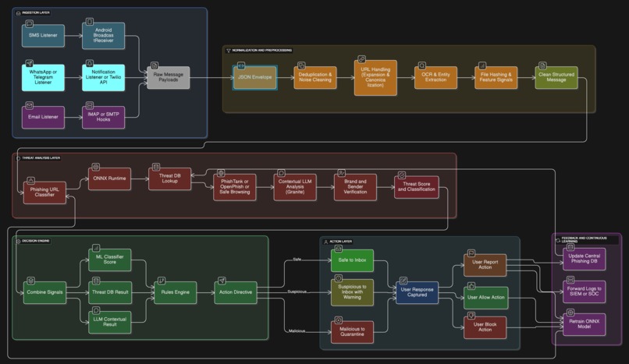The width and height of the screenshot is (629, 364).
Task: Select the Combine Signals node
Action: (44, 292)
